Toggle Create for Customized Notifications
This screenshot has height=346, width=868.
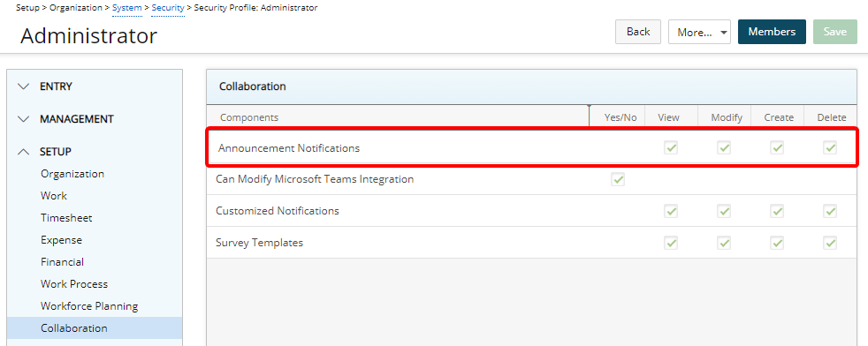point(777,211)
